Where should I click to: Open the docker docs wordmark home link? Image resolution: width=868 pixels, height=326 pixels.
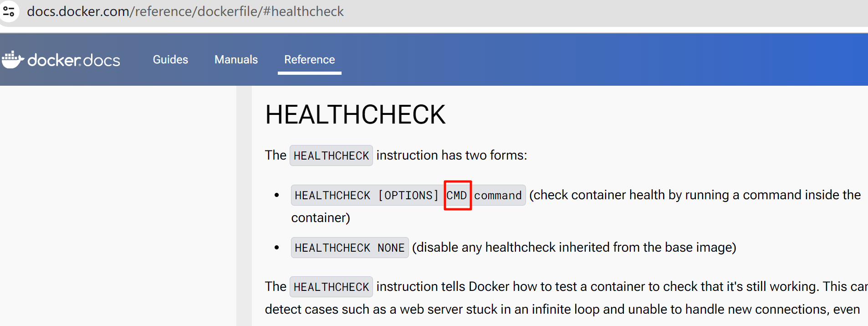74,60
